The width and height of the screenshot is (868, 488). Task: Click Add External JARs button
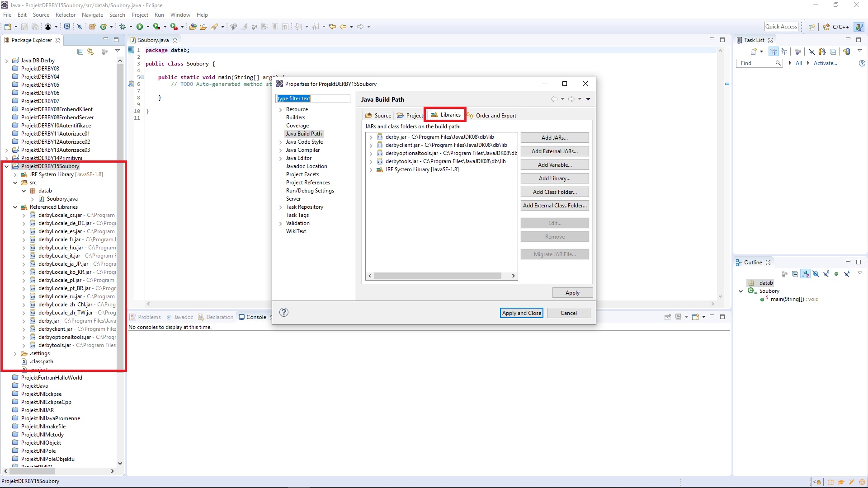pos(554,151)
